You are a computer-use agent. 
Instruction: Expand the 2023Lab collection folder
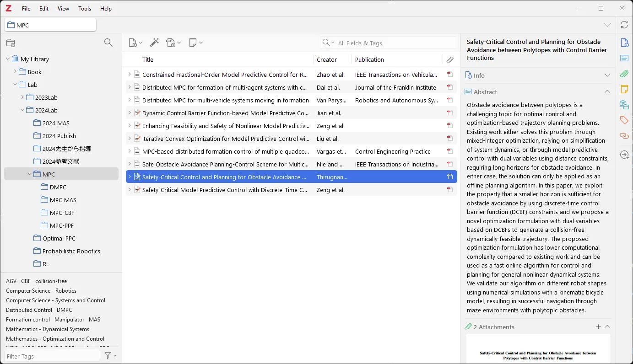(23, 97)
